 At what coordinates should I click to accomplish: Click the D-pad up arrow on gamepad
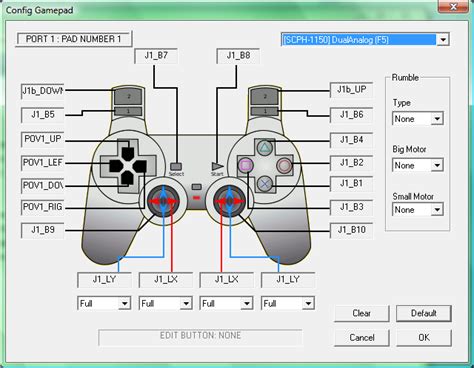128,153
